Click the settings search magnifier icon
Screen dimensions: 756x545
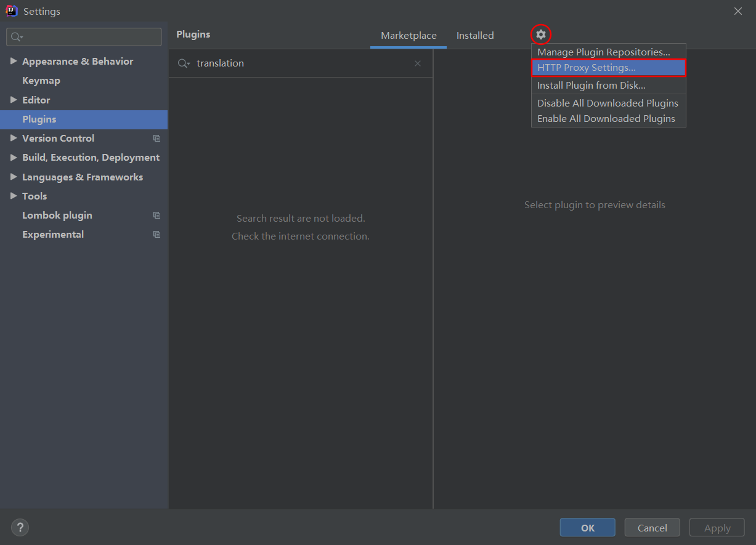16,37
